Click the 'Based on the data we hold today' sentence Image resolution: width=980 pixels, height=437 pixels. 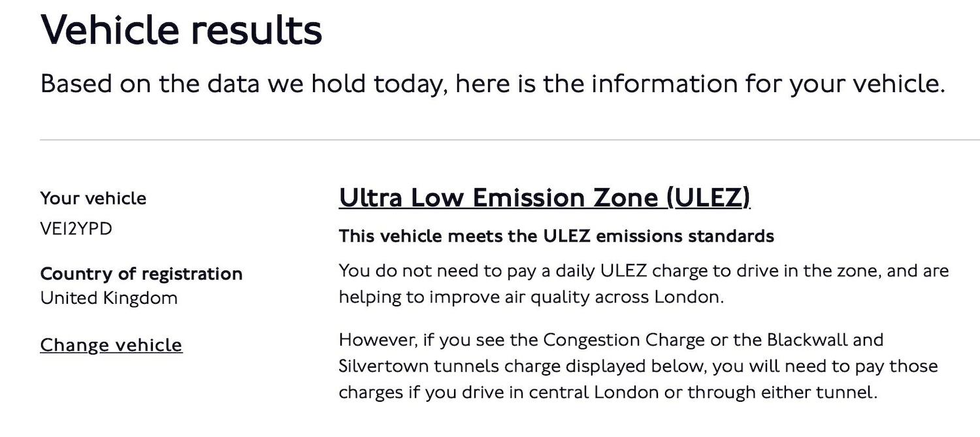[492, 84]
